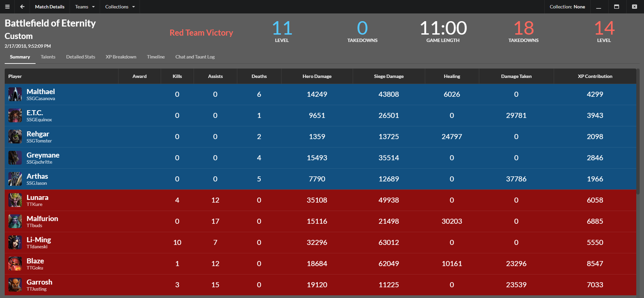Select player name SSGJason

click(x=37, y=183)
